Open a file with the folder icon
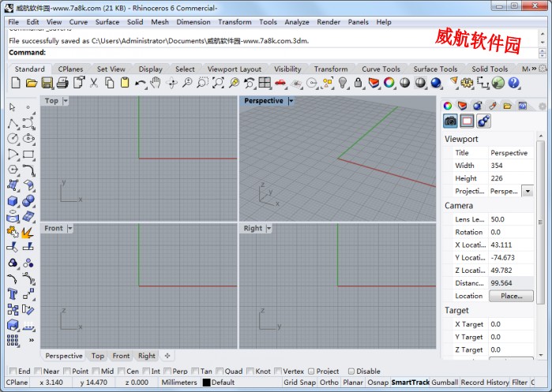 32,83
